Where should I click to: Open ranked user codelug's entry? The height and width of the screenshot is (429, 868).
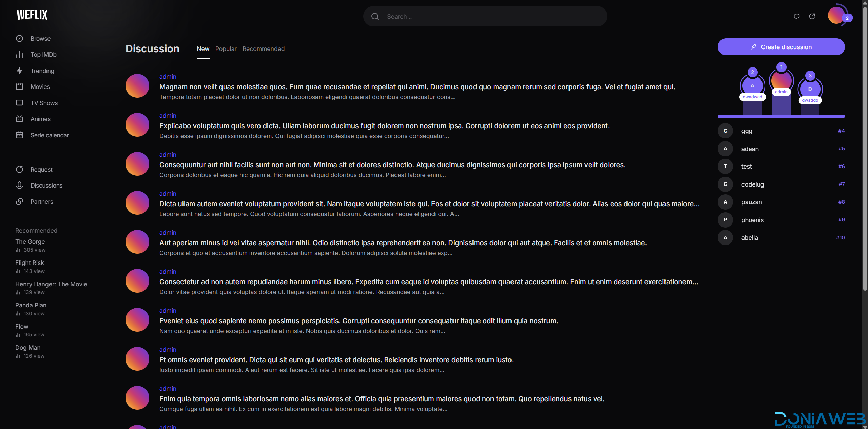(x=752, y=184)
